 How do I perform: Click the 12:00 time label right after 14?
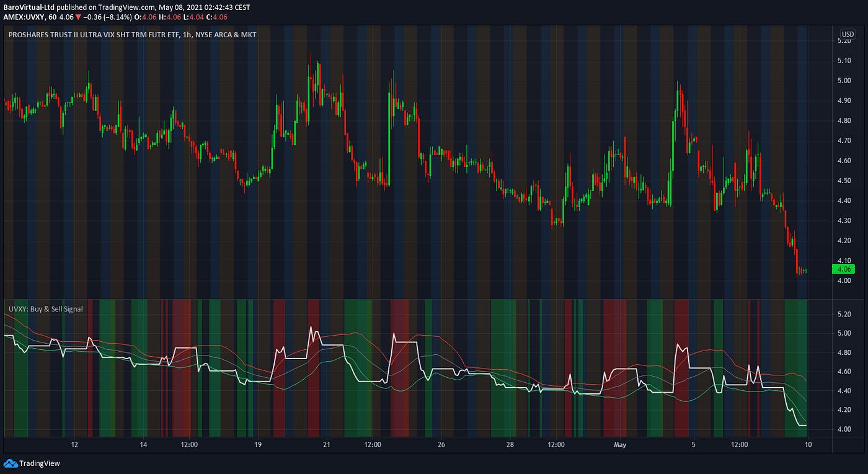[x=189, y=445]
